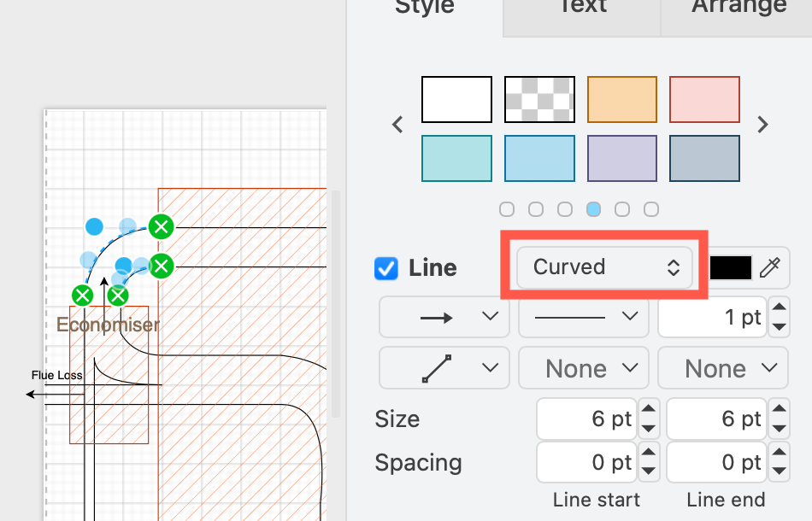Image resolution: width=812 pixels, height=521 pixels.
Task: Select the orange fill style preset
Action: tap(621, 99)
